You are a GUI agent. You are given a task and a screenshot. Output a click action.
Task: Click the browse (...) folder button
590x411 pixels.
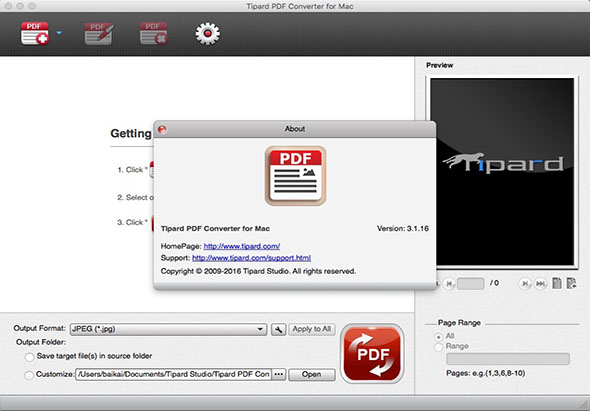point(278,374)
